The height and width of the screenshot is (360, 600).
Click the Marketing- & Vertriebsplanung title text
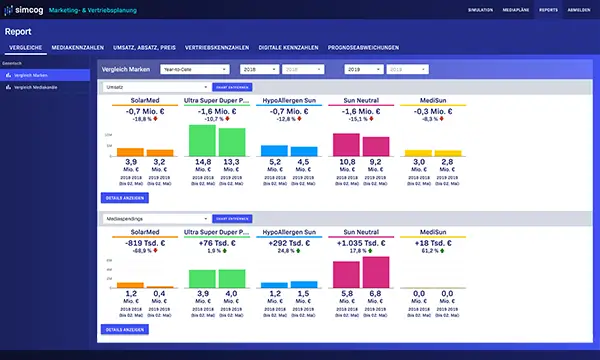93,10
